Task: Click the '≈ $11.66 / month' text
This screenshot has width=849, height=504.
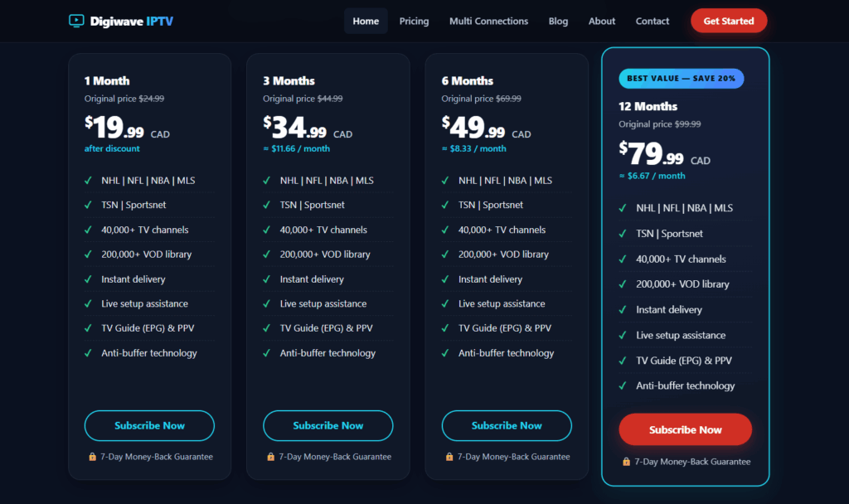Action: click(x=296, y=148)
